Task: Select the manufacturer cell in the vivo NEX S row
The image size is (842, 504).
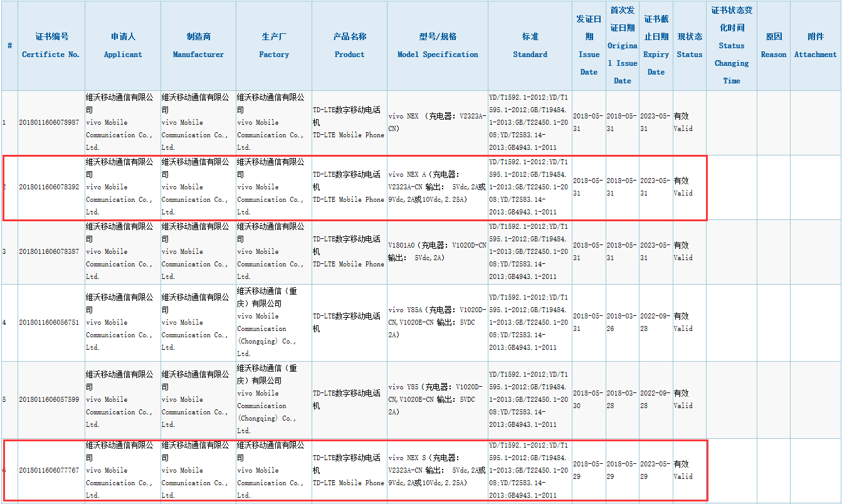Action: coord(198,471)
